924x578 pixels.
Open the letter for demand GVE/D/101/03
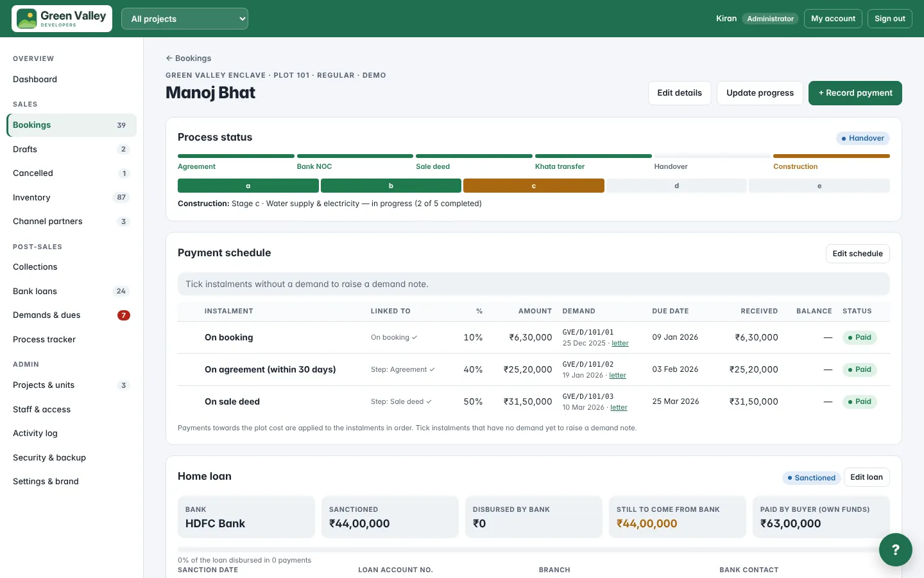(x=619, y=408)
